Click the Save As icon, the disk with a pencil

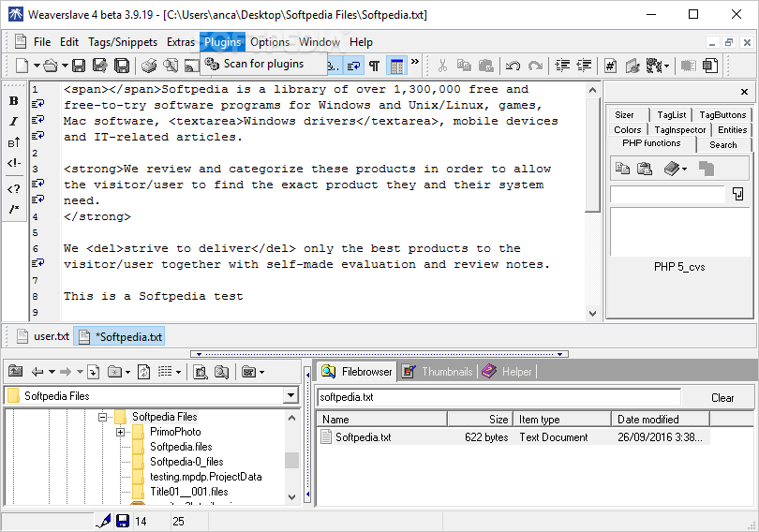(99, 66)
